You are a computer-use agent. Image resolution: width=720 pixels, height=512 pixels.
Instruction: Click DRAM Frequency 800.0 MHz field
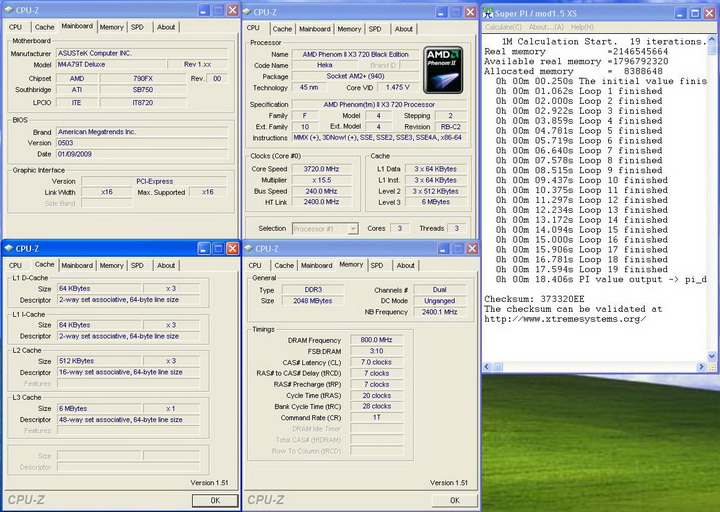[x=377, y=340]
